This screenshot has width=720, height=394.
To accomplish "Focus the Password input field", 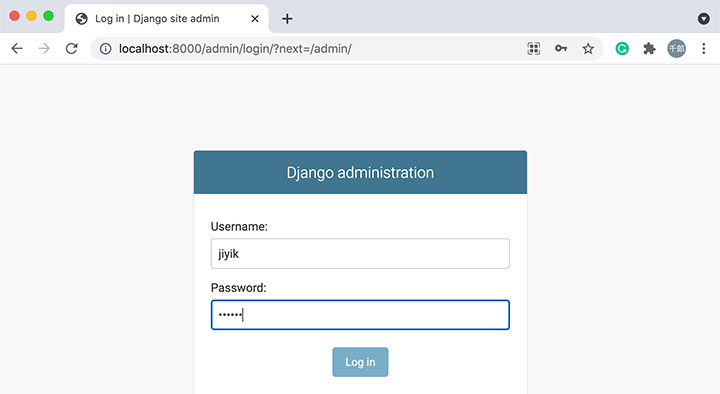I will point(360,315).
